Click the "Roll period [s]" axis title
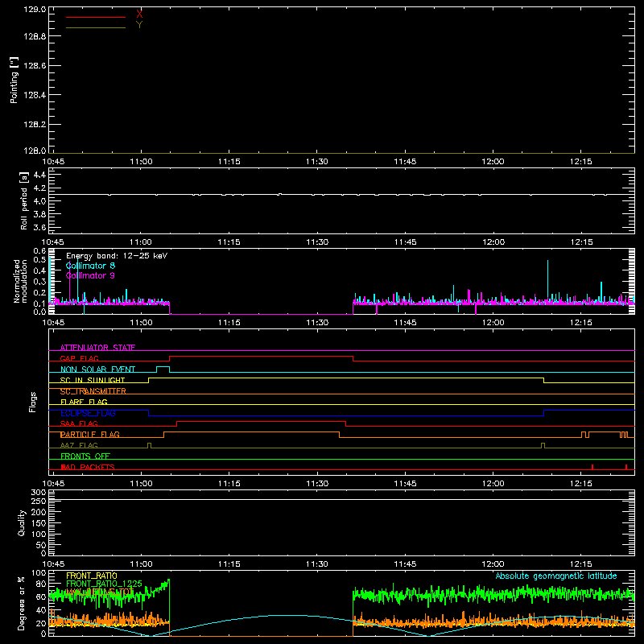The height and width of the screenshot is (644, 644). [24, 200]
